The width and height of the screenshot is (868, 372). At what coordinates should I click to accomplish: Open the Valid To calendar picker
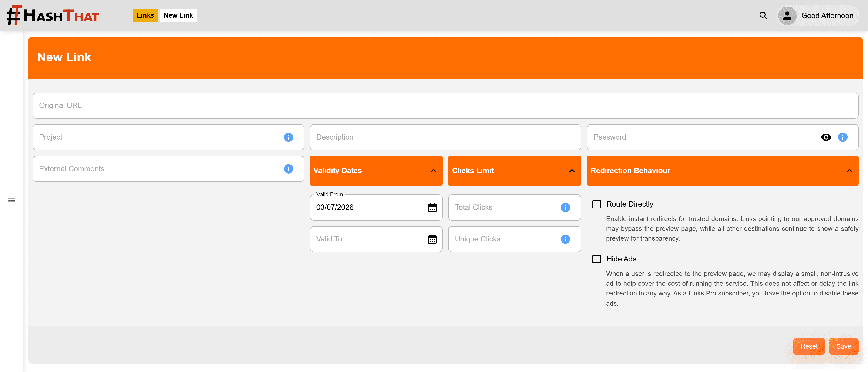click(x=432, y=239)
